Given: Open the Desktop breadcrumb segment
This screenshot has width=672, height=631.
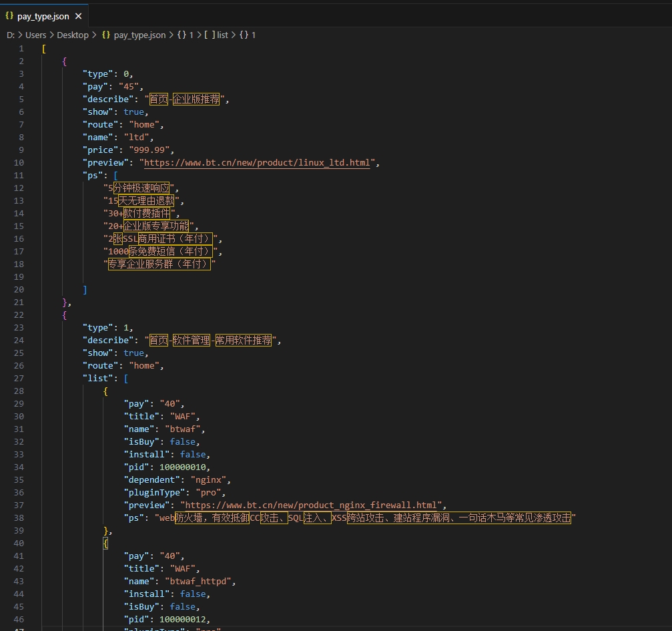Looking at the screenshot, I should 73,35.
